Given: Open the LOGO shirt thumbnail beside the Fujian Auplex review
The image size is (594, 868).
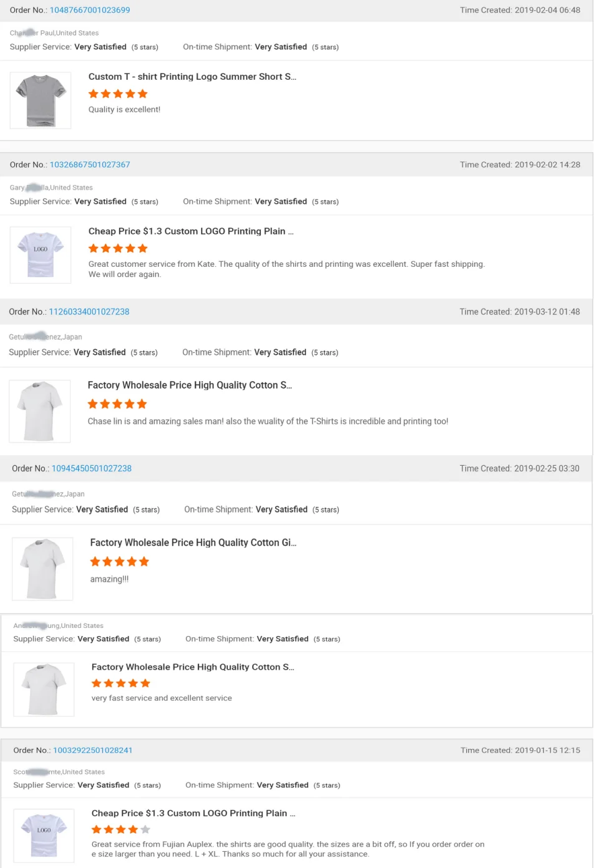Looking at the screenshot, I should [x=44, y=836].
